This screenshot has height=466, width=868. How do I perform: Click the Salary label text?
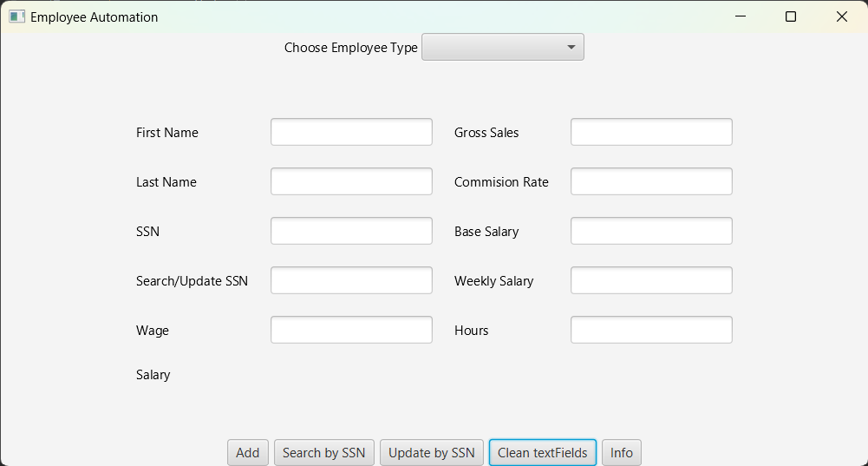pos(153,375)
